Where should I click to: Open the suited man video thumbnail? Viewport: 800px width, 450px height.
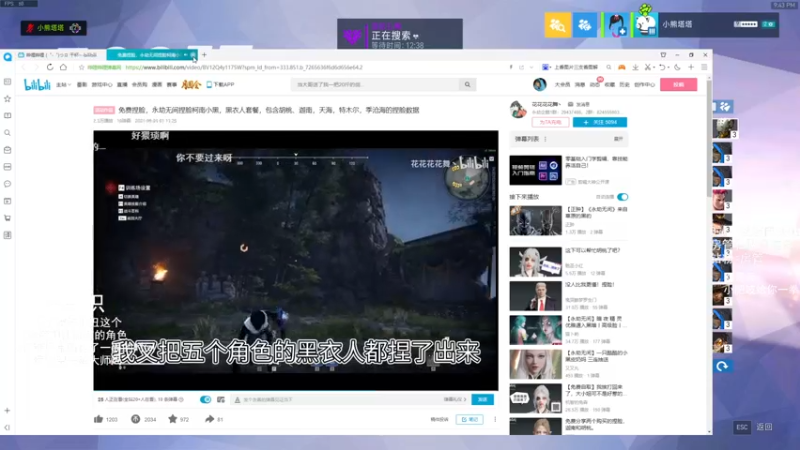point(535,296)
